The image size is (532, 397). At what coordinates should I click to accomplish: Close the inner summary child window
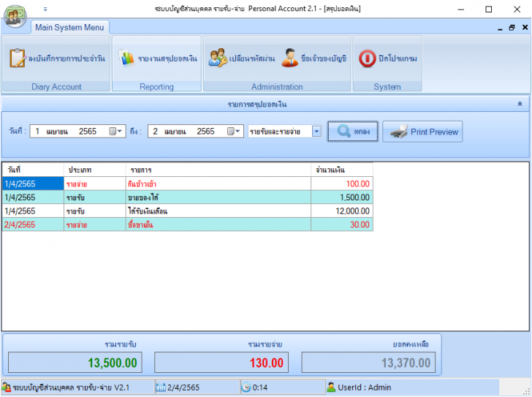(x=525, y=27)
